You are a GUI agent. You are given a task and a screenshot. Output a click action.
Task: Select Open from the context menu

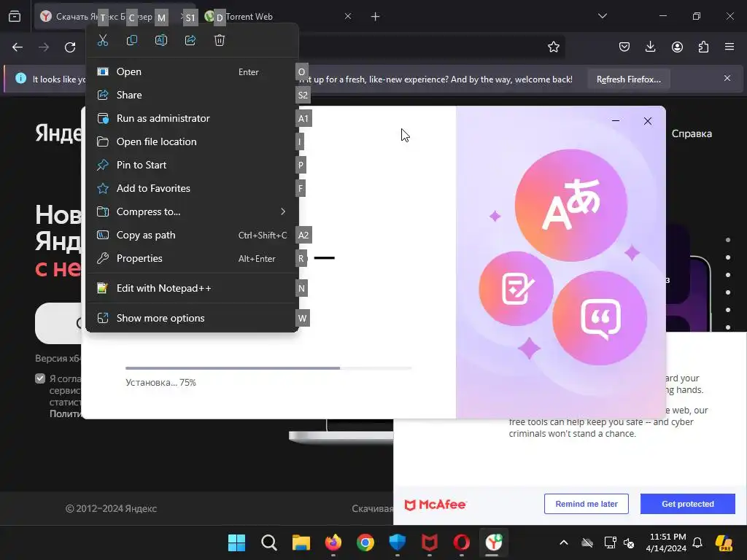[x=192, y=72]
